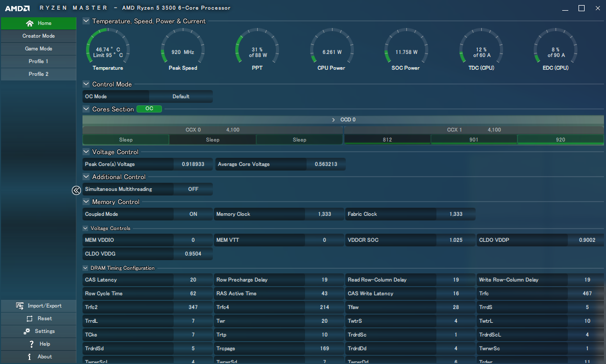The width and height of the screenshot is (606, 364).
Task: Open Profile 1
Action: tap(38, 62)
